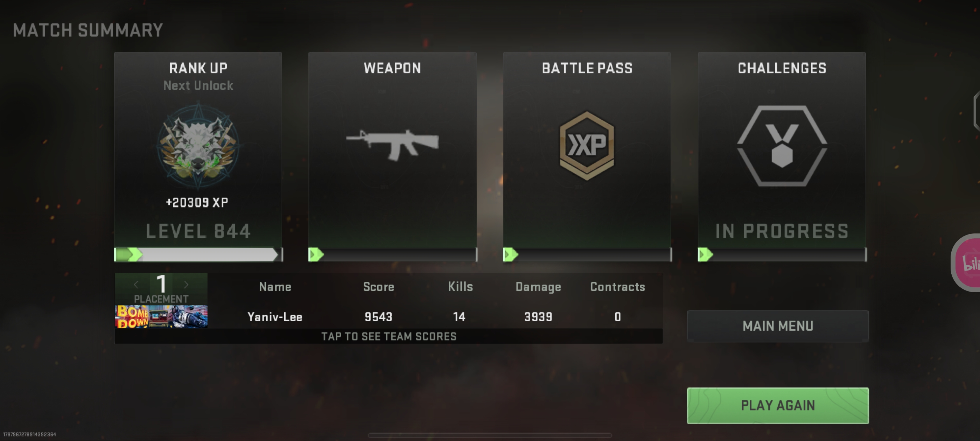Tap to see team scores
This screenshot has width=980, height=441.
click(388, 336)
